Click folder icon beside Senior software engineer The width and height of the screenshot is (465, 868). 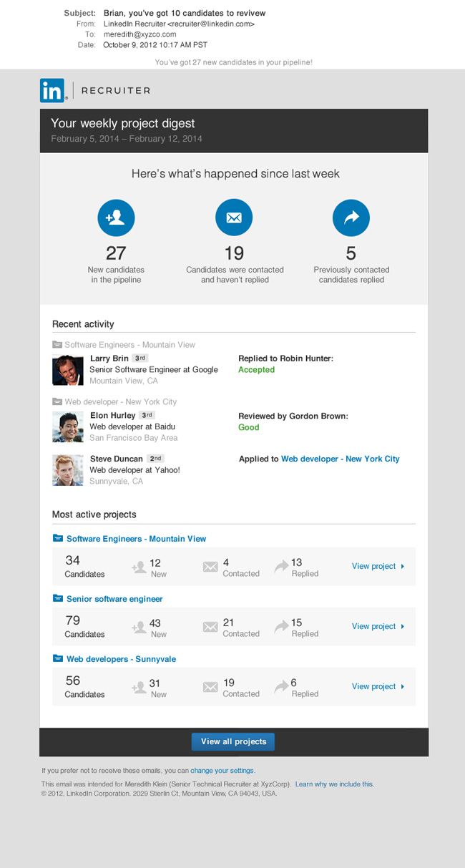pos(57,599)
